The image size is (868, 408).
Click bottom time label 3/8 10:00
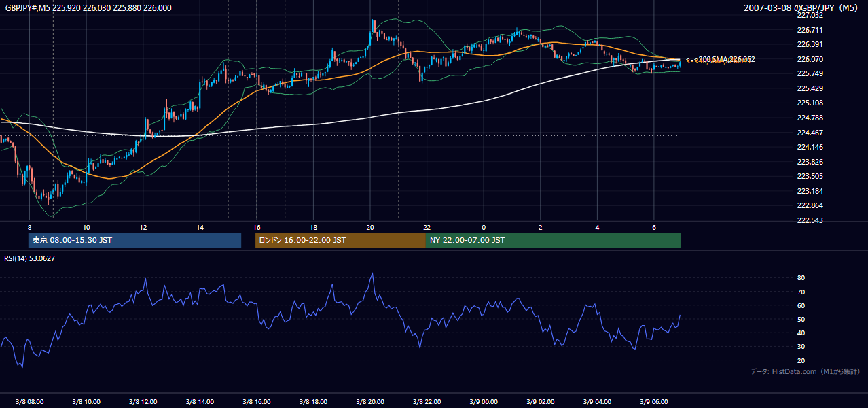(x=86, y=402)
